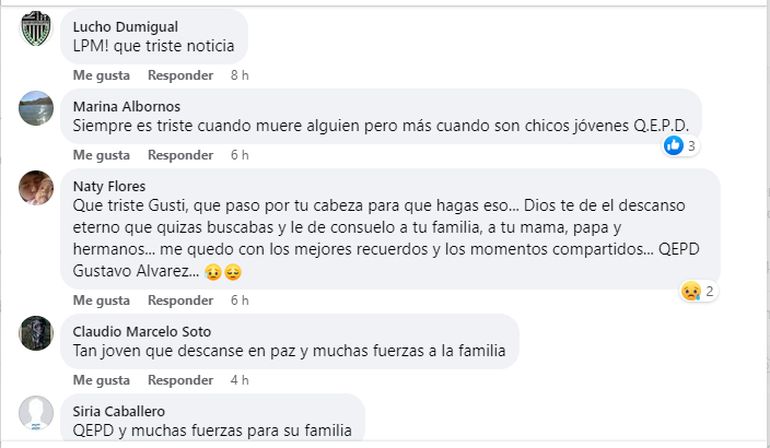Open the Naty Flores name link
This screenshot has width=770, height=448.
tap(109, 185)
